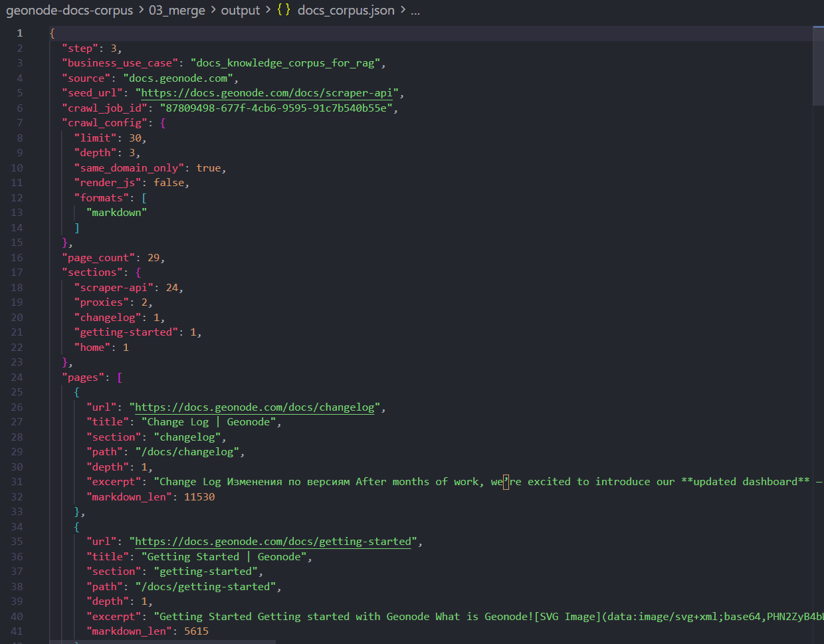
Task: Click docs_corpus.json in the breadcrumb
Action: tap(346, 11)
